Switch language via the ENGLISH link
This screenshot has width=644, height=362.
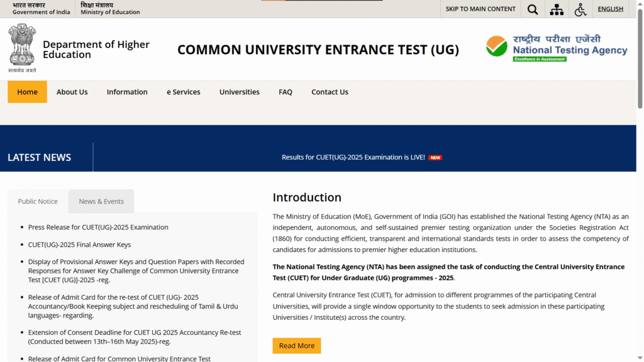pyautogui.click(x=610, y=9)
